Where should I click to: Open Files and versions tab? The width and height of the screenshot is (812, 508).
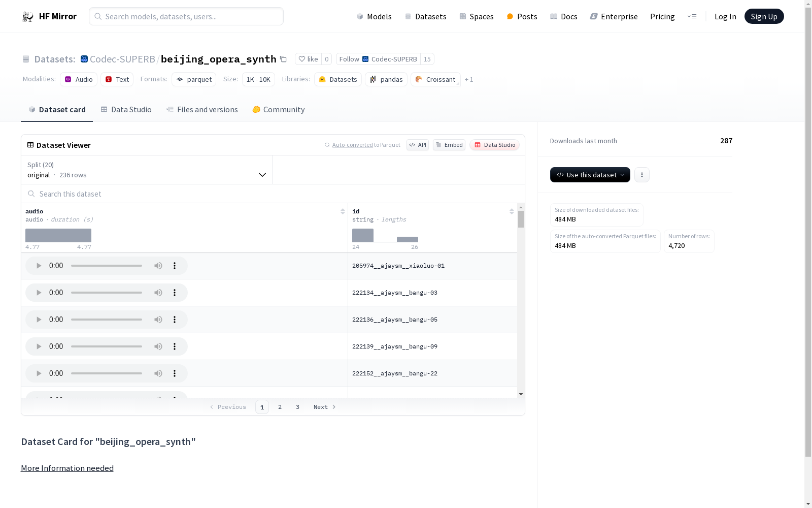(202, 110)
